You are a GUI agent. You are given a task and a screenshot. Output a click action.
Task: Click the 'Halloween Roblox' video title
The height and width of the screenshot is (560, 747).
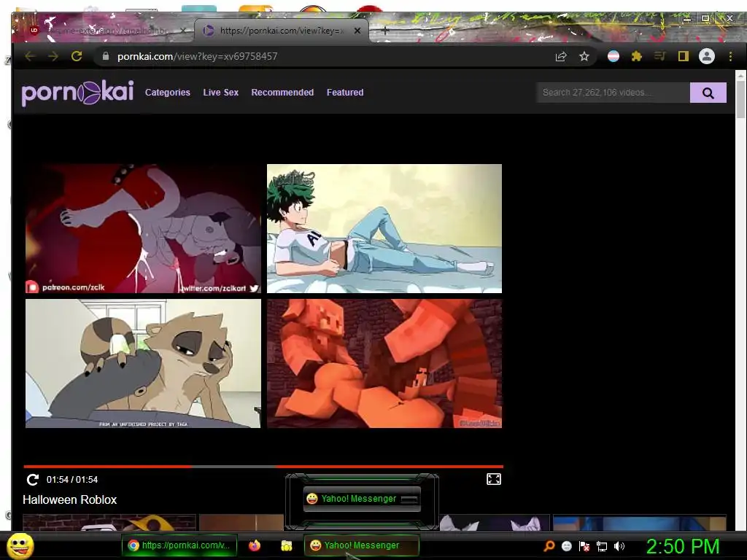(69, 499)
